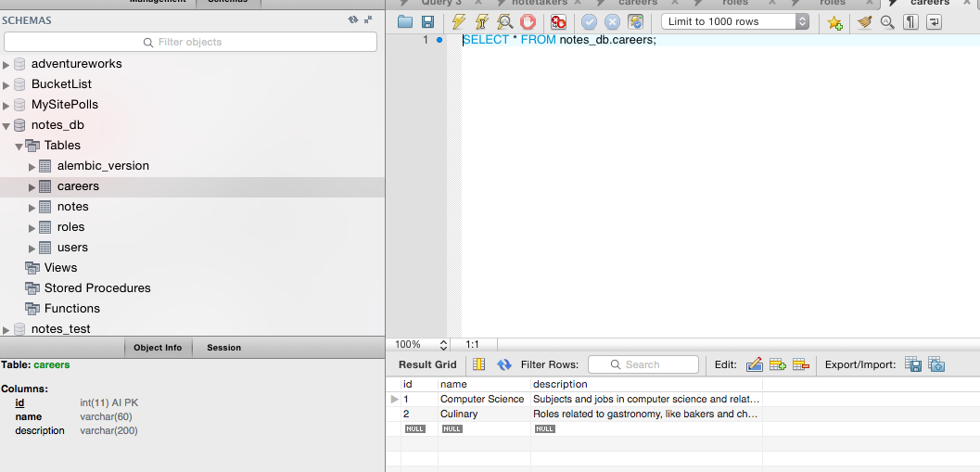The width and height of the screenshot is (980, 472).
Task: Stop query execution red hand icon
Action: [x=528, y=22]
